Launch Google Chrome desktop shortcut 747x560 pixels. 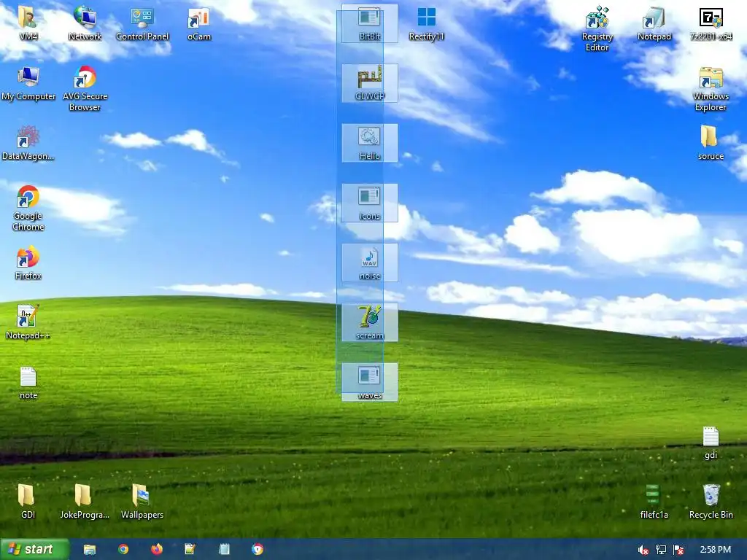(x=28, y=208)
